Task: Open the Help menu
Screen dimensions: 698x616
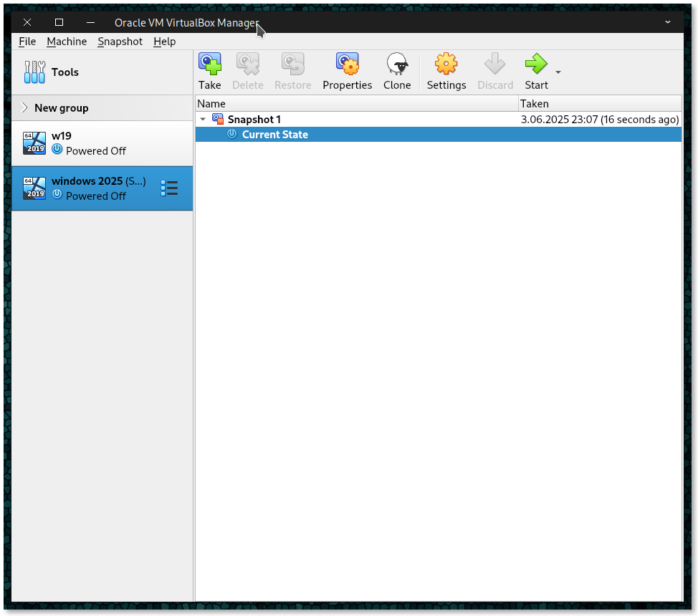Action: click(165, 42)
